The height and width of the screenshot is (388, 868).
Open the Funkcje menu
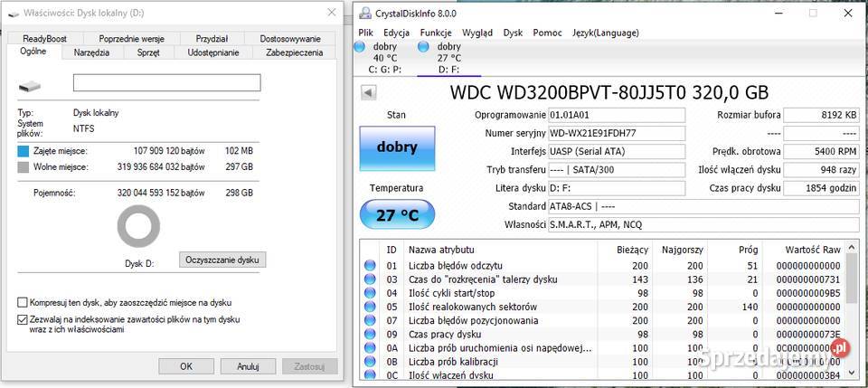(436, 33)
